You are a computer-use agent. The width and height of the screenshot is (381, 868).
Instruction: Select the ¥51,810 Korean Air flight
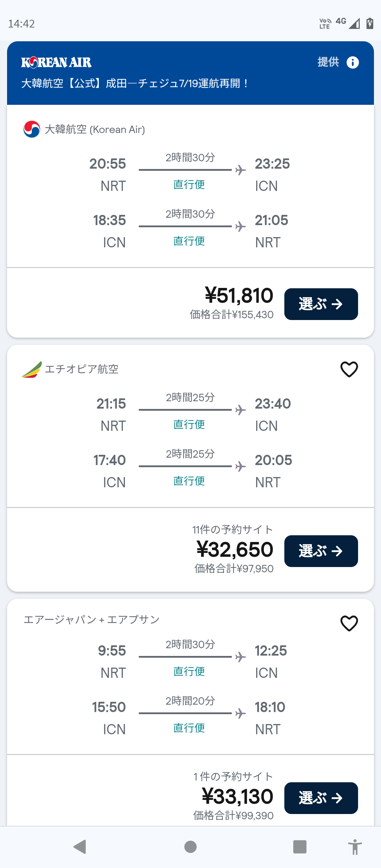pyautogui.click(x=321, y=304)
